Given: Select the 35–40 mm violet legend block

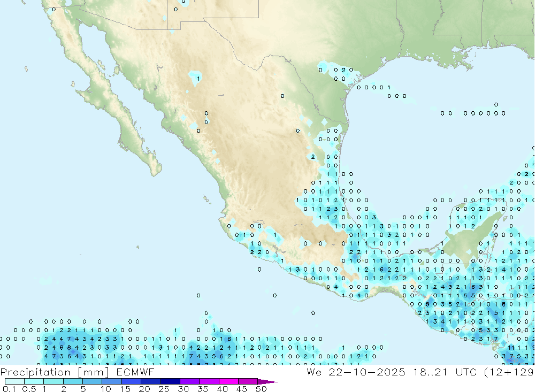Looking at the screenshot, I should tap(209, 381).
